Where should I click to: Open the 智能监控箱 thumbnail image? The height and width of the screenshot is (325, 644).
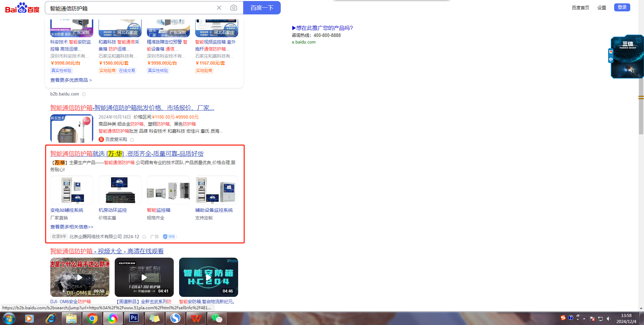pyautogui.click(x=168, y=190)
